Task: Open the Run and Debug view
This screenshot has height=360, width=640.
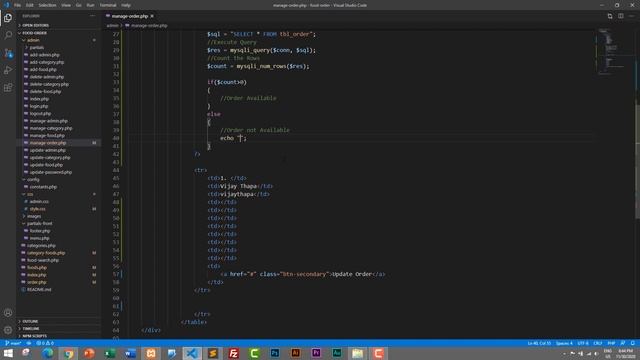Action: point(8,70)
